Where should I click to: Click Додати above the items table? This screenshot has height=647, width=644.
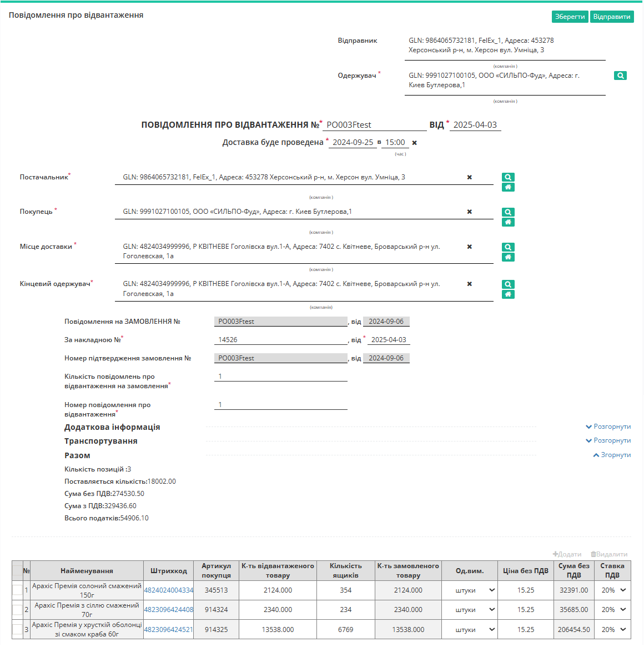pos(567,554)
